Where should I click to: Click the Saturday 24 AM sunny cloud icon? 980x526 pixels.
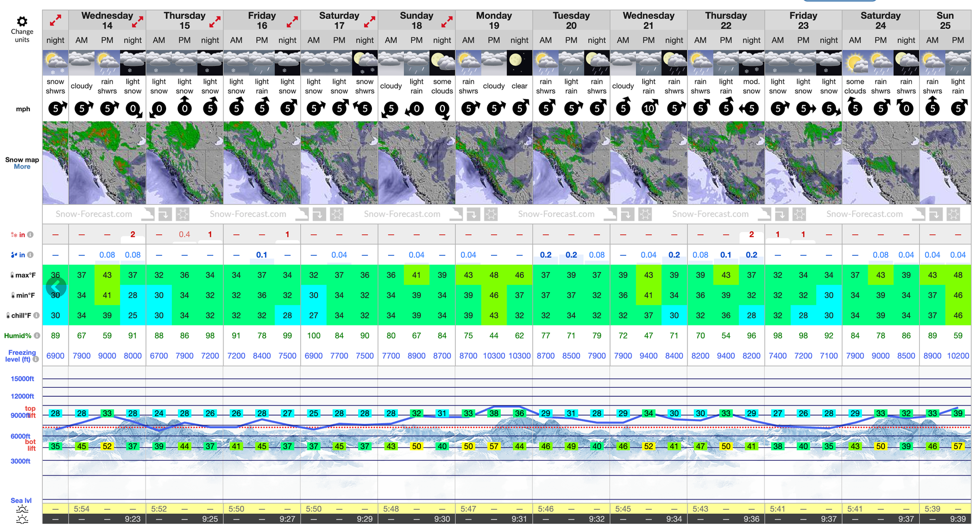855,63
